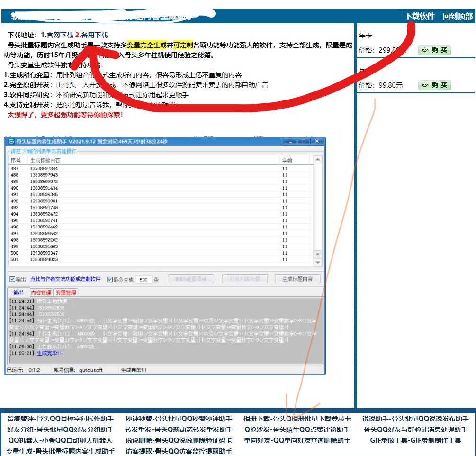Open 留痕赞评-骨头QQ目标空间操作助手 link
The width and height of the screenshot is (476, 456).
pyautogui.click(x=61, y=419)
